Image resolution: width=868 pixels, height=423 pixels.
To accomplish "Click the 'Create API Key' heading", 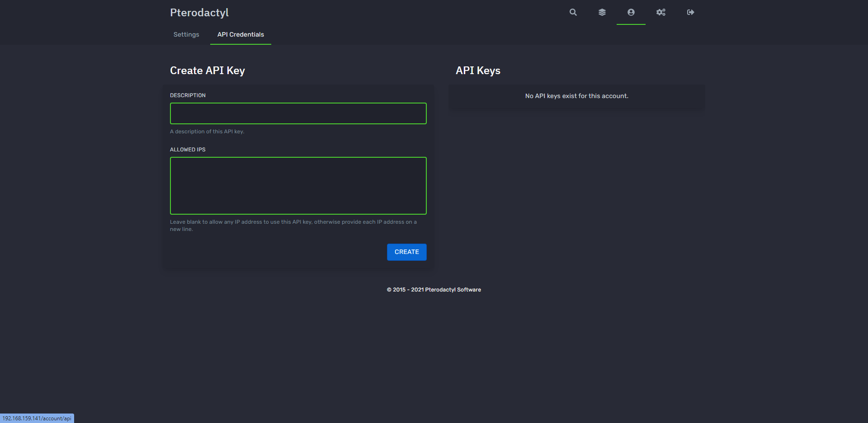I will [208, 70].
